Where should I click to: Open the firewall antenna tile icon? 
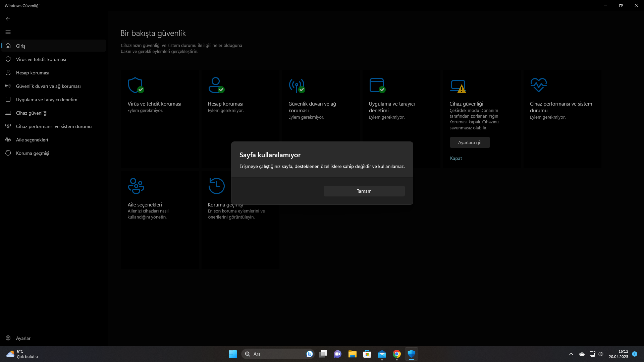click(x=297, y=85)
